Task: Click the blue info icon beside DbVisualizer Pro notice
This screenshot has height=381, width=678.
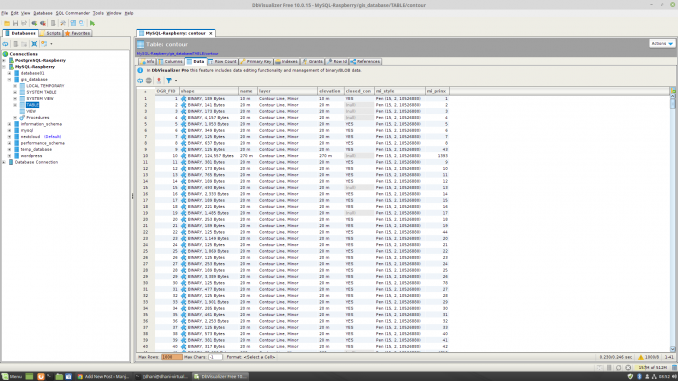Action: click(x=140, y=70)
